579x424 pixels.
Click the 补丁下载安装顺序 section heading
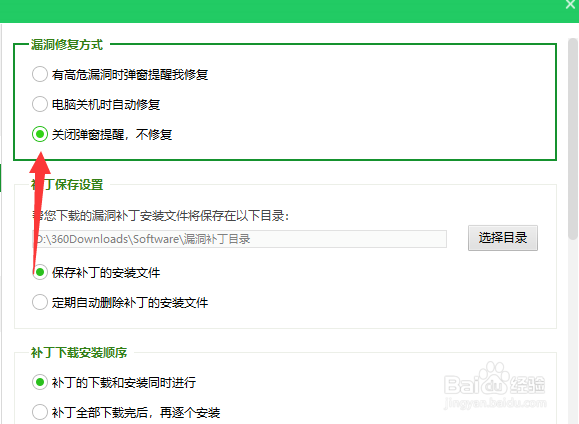79,353
